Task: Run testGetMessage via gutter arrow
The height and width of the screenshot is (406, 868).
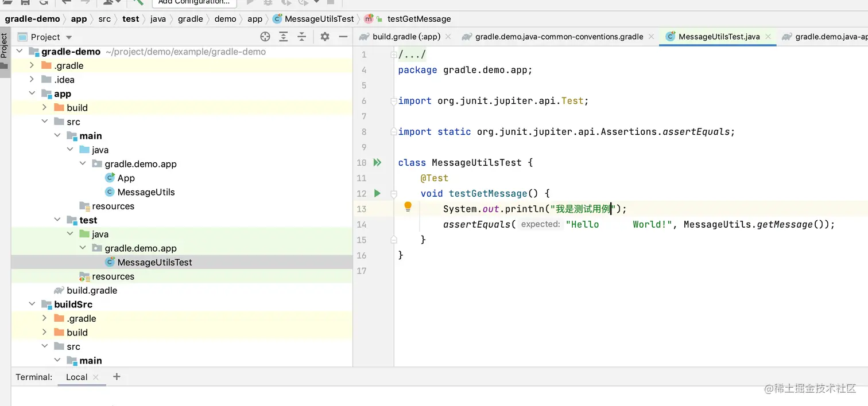Action: click(x=377, y=193)
